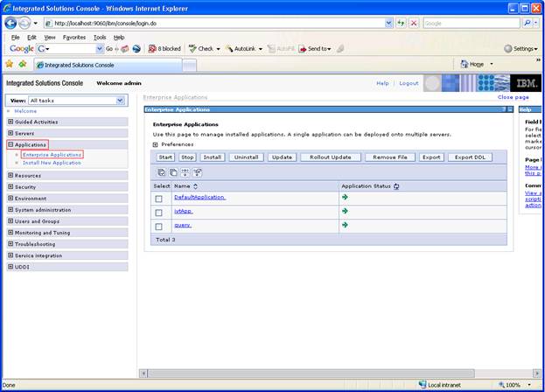Open the 8 blocked popup blocker icon

[164, 49]
